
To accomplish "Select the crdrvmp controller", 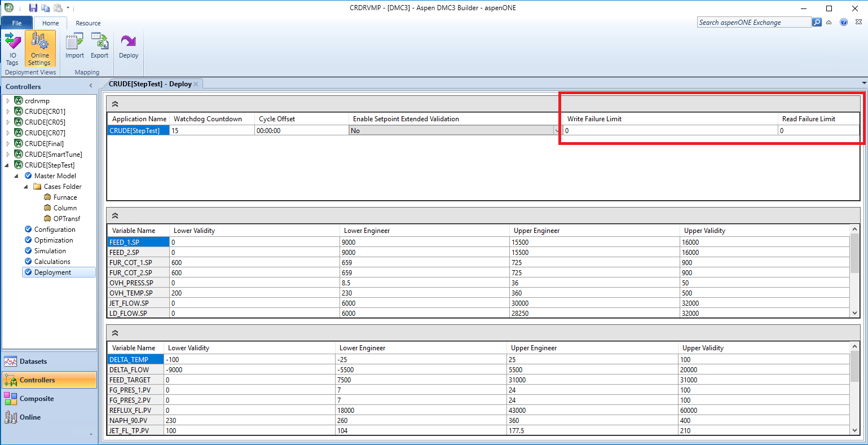I will [x=37, y=101].
